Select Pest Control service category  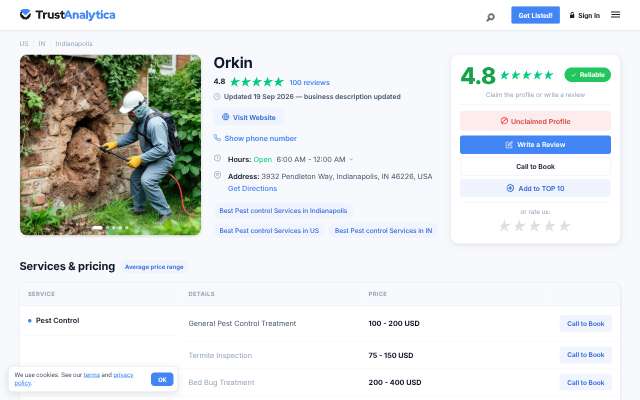pos(58,320)
